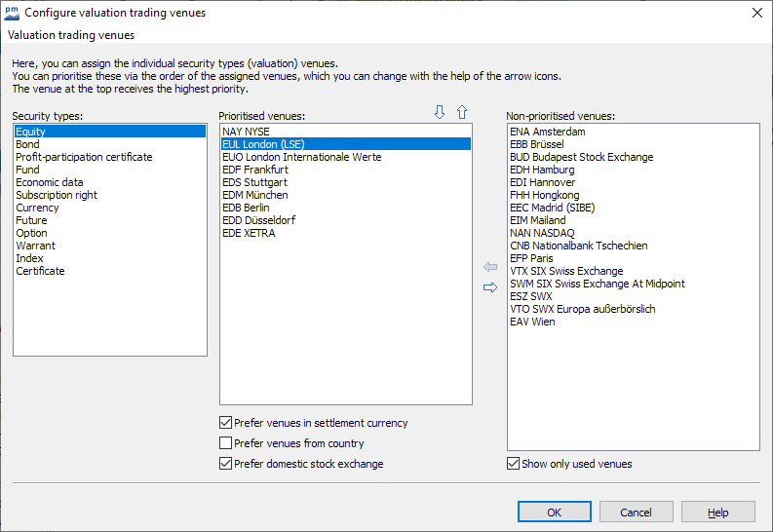The height and width of the screenshot is (532, 773).
Task: Uncheck Prefer domestic stock exchange
Action: 226,464
